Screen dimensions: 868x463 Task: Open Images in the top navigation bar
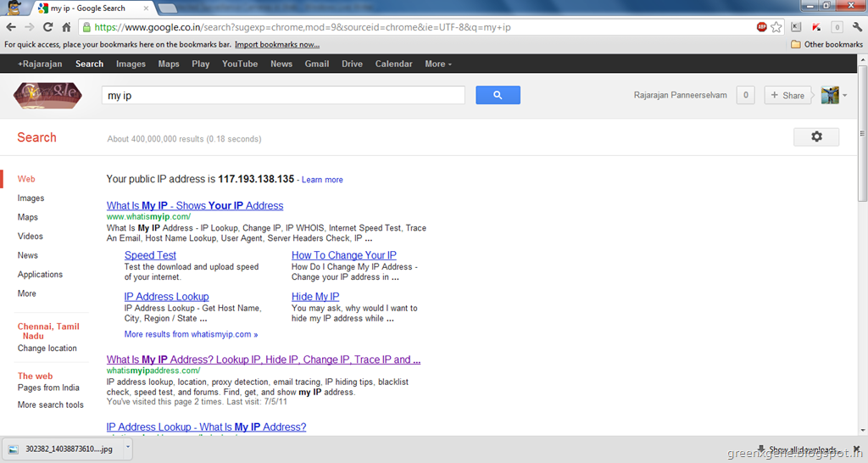pos(131,64)
